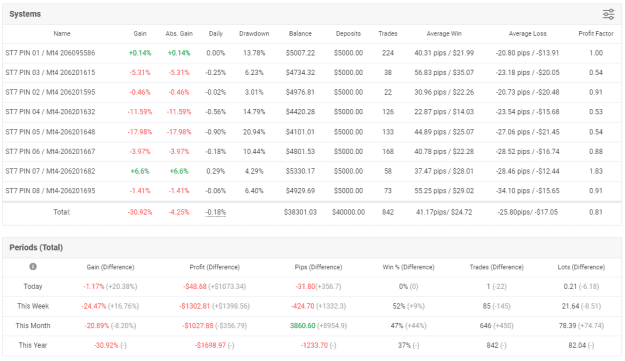625x361 pixels.
Task: Open the Systems filter settings icon
Action: 608,14
